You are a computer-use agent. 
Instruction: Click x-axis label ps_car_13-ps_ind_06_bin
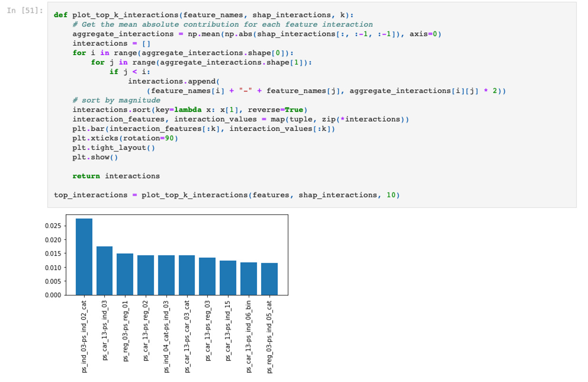click(x=249, y=336)
